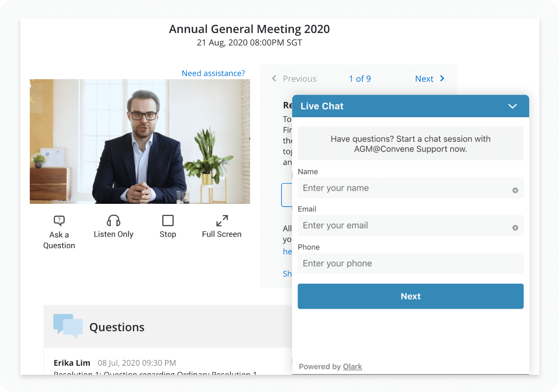Focus the Enter your email field
The height and width of the screenshot is (392, 559).
[404, 225]
